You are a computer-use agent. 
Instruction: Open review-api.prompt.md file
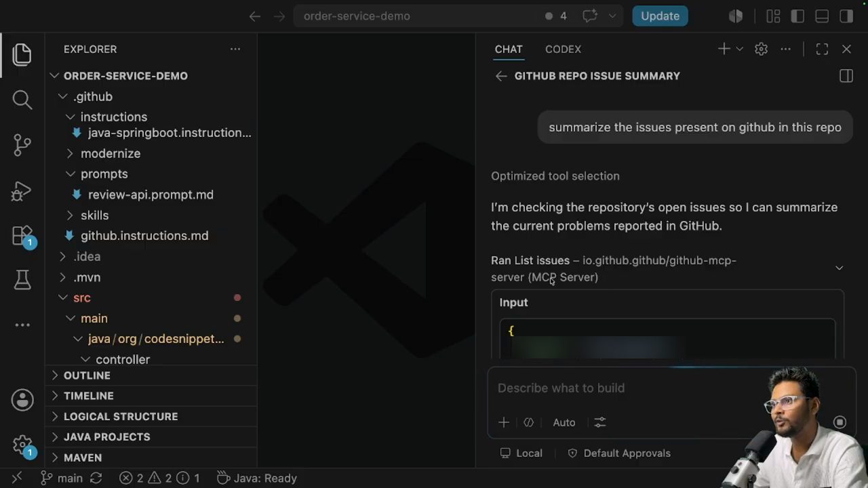click(151, 195)
